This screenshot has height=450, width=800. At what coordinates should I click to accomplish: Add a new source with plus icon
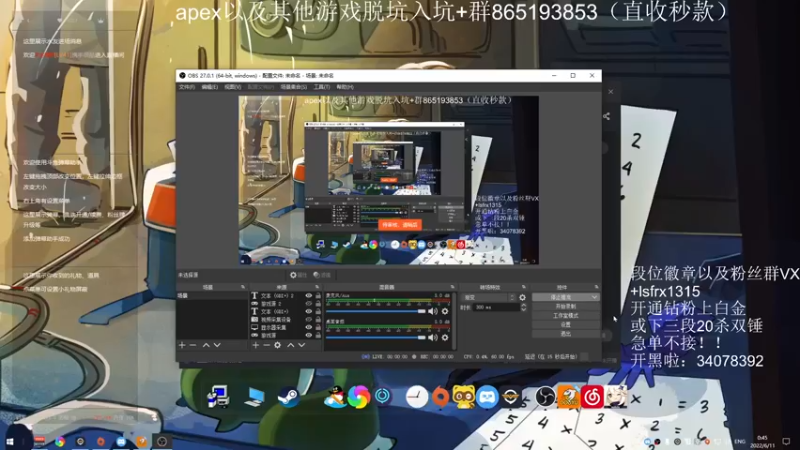[256, 345]
